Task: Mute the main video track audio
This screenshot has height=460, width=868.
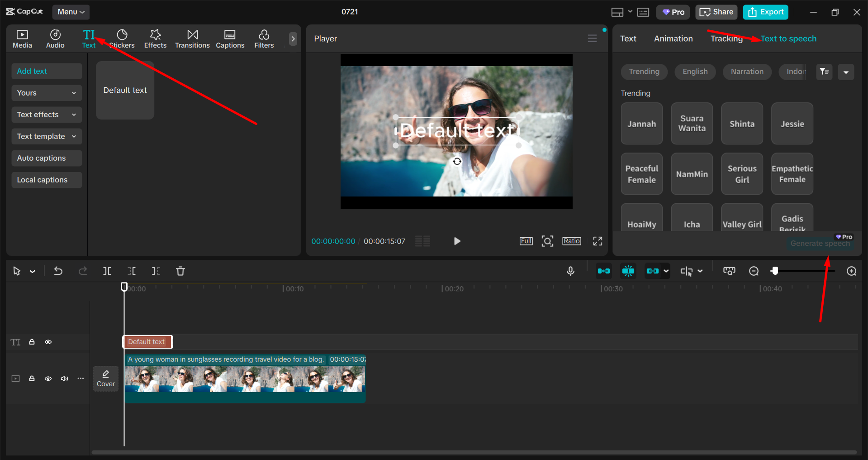Action: pyautogui.click(x=64, y=379)
